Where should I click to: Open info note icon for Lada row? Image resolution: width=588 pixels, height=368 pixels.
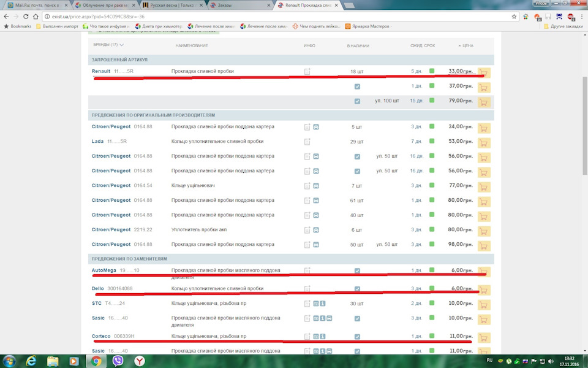tap(307, 142)
